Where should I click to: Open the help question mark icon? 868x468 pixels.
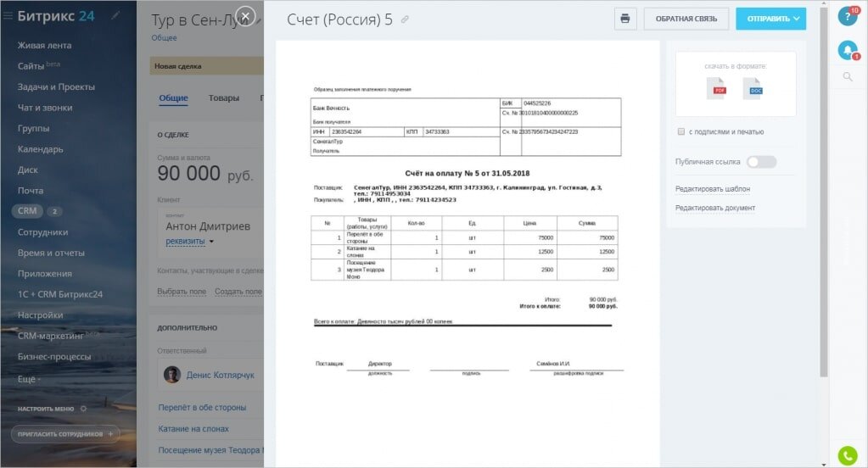click(847, 17)
